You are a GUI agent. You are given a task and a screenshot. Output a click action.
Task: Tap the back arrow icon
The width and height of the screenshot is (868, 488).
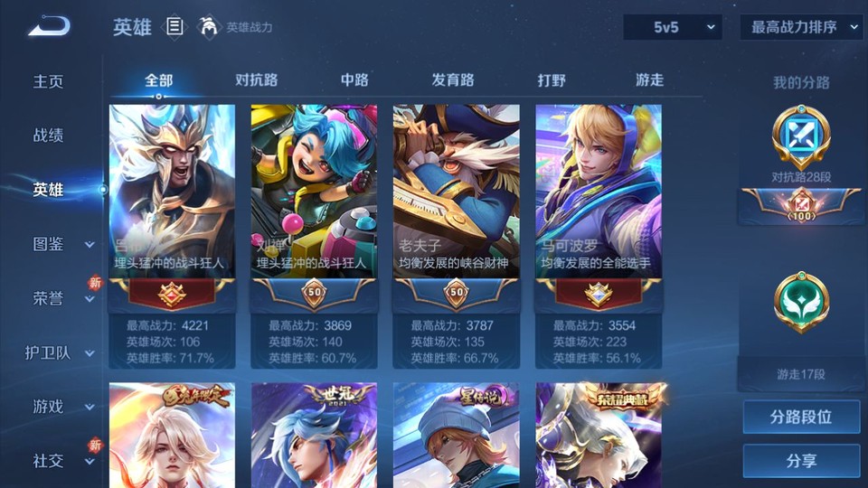49,25
